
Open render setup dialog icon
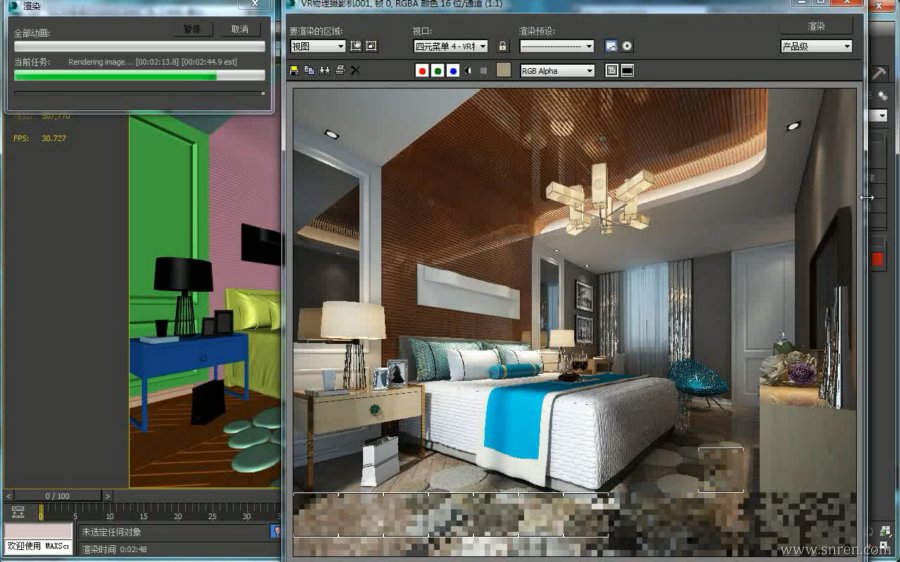[x=611, y=46]
